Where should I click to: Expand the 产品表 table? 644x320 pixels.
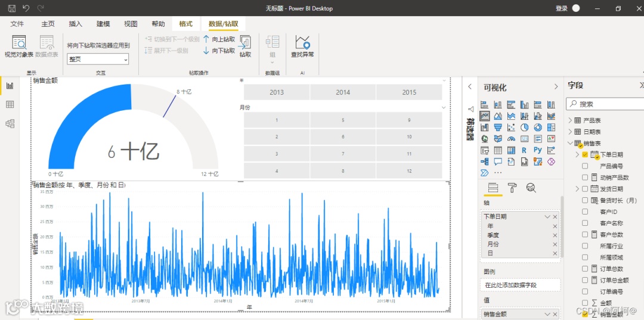[x=570, y=120]
